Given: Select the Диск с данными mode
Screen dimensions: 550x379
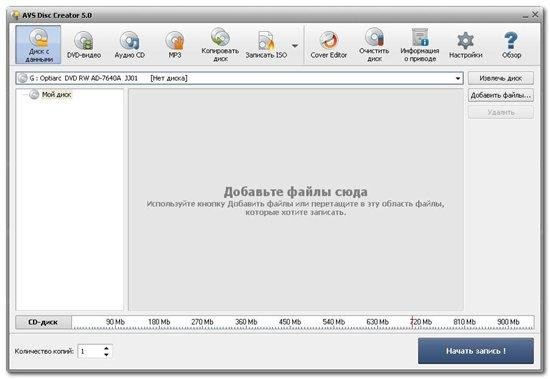Looking at the screenshot, I should click(38, 45).
